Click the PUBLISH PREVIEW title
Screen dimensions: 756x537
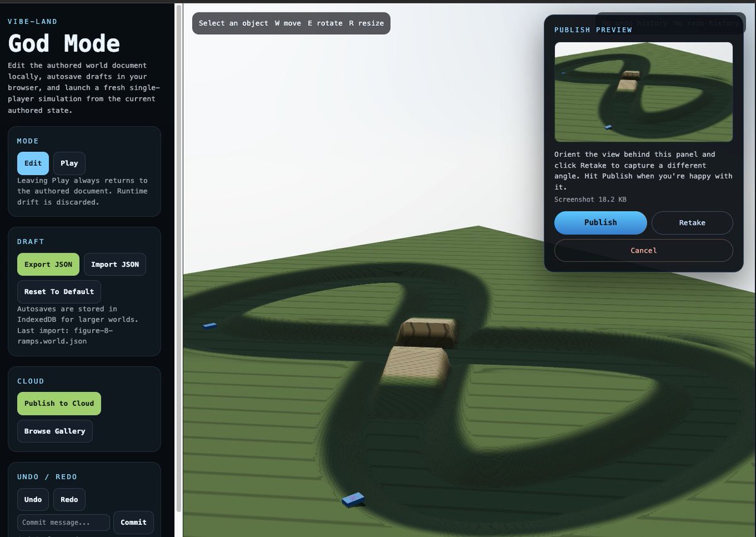pos(593,30)
